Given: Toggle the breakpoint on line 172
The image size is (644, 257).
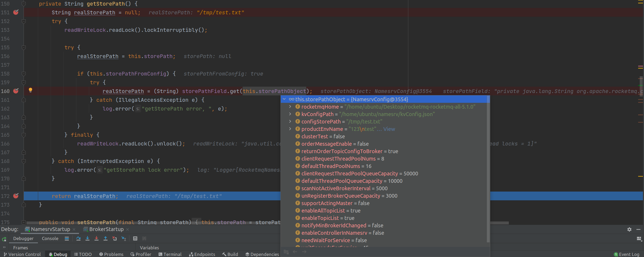Looking at the screenshot, I should (16, 196).
